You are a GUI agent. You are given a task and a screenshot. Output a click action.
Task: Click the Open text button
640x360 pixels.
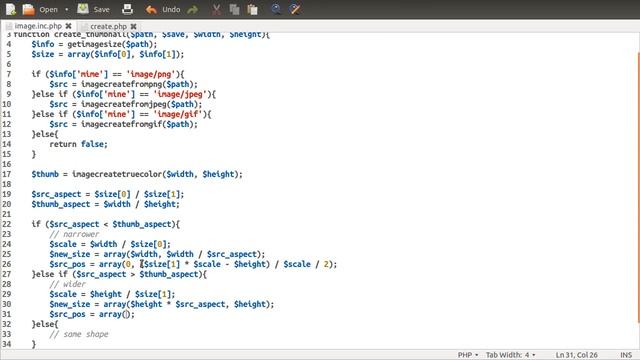48,9
